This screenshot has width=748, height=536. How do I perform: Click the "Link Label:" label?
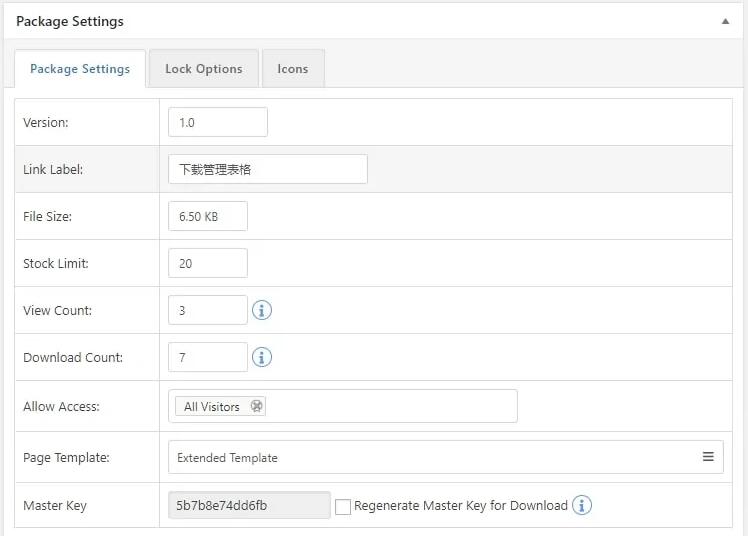point(53,169)
